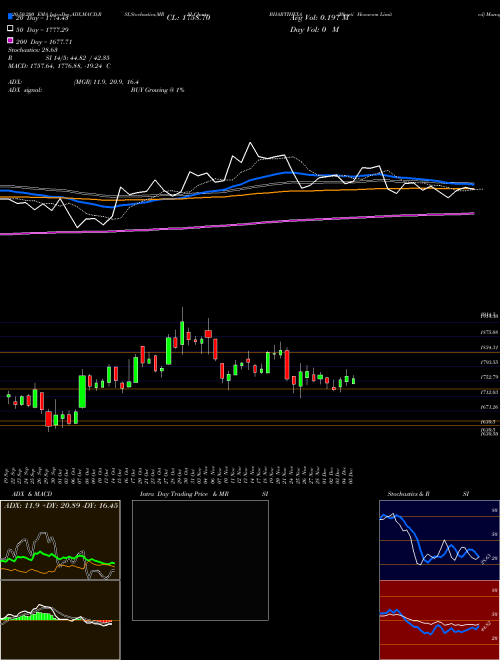
Task: Click the 'Avg Vol: 0.197 M' label
Action: point(320,18)
